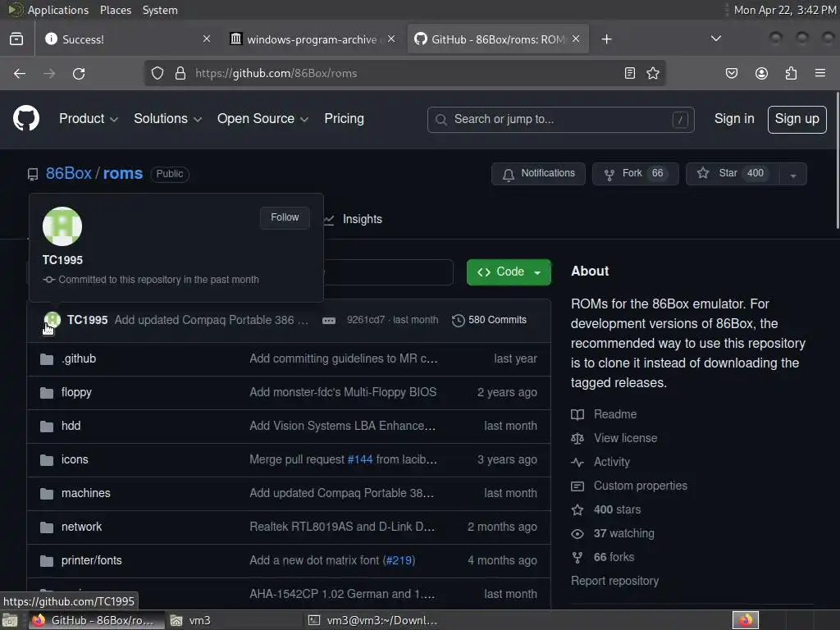Viewport: 840px width, 630px height.
Task: Click the shield tracking protection icon
Action: click(157, 73)
